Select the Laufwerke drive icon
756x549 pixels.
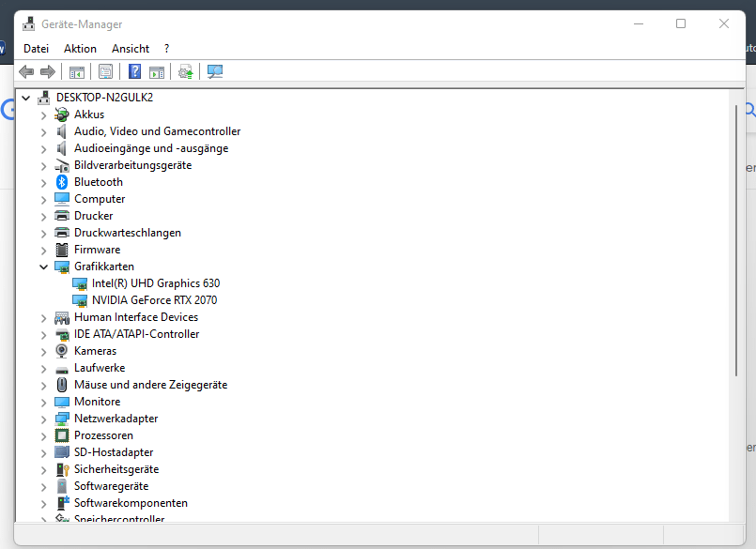click(62, 369)
